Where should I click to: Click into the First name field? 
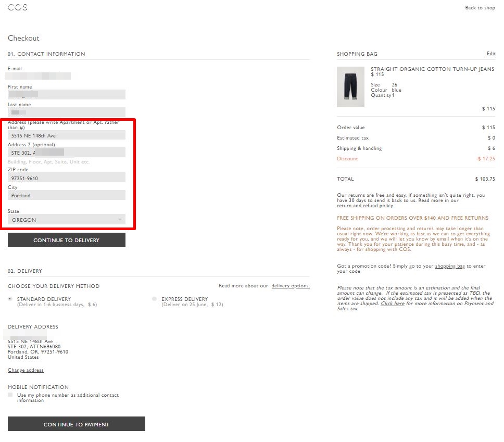pyautogui.click(x=67, y=95)
